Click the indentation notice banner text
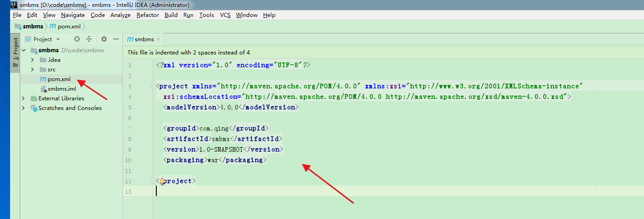 point(189,53)
